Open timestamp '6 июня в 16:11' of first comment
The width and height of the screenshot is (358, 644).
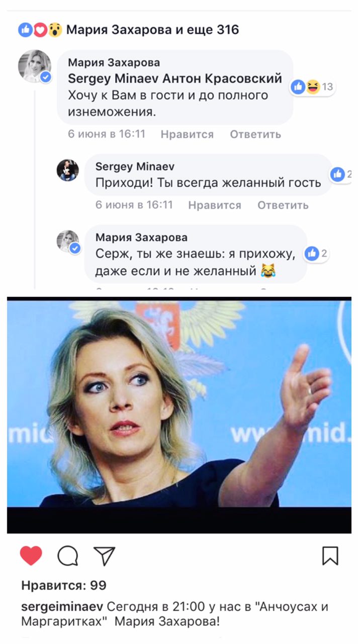click(107, 134)
